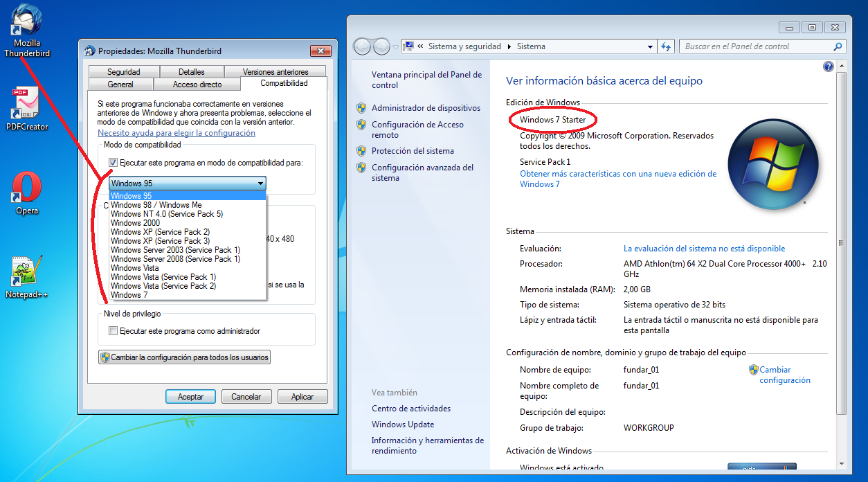Switch to the Detalles tab
The height and width of the screenshot is (482, 868).
coord(192,72)
